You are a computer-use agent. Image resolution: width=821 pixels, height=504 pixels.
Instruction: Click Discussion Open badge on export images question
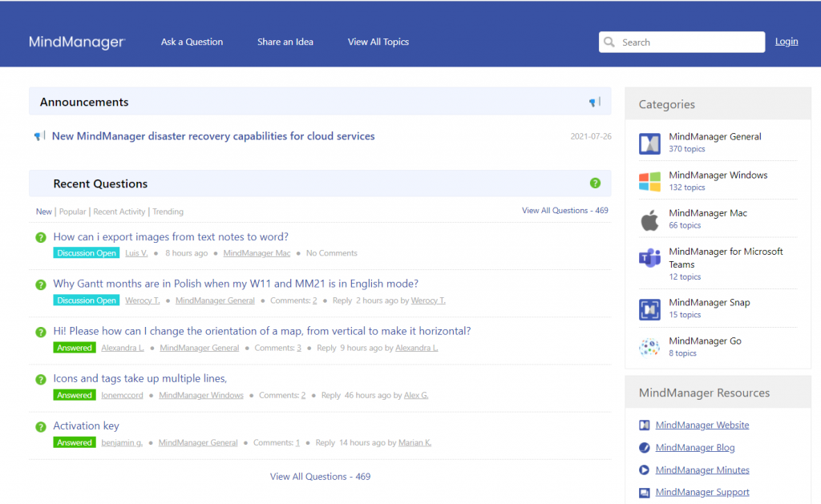coord(87,252)
